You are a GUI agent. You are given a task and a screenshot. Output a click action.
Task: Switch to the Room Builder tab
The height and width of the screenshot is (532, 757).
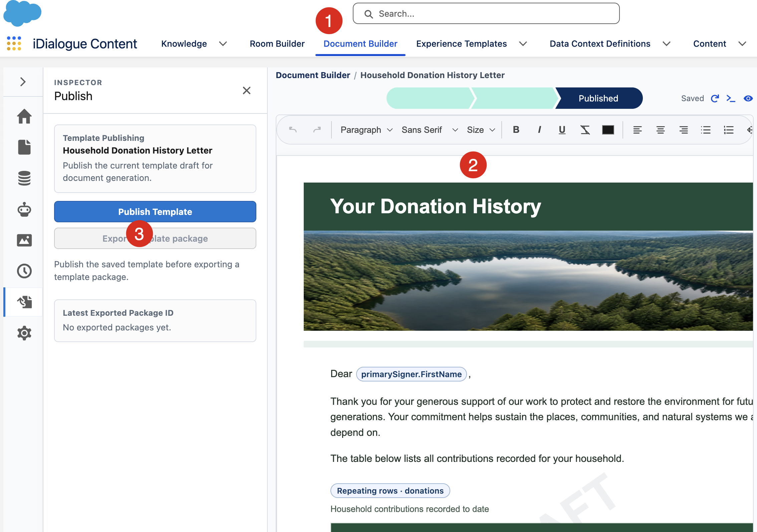pos(277,44)
